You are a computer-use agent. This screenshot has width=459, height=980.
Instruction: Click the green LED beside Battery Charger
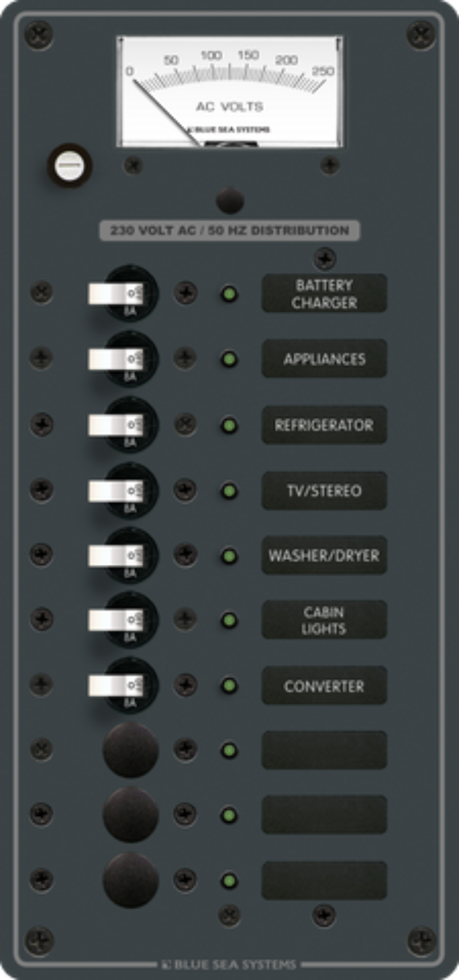click(x=229, y=295)
